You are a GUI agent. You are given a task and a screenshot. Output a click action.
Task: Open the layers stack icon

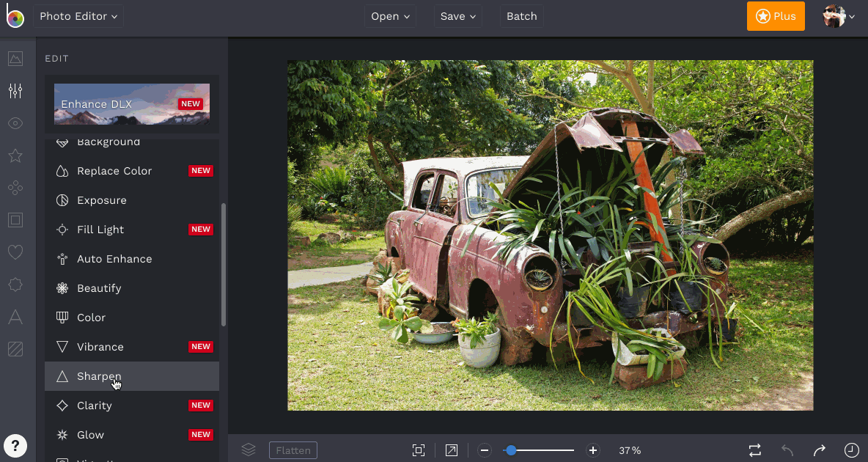(x=249, y=450)
